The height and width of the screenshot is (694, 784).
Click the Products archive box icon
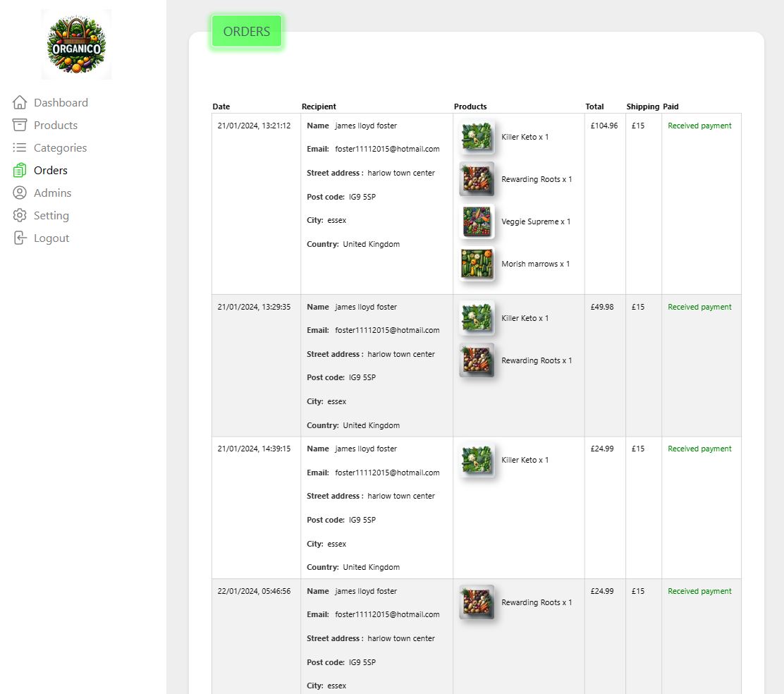coord(20,125)
